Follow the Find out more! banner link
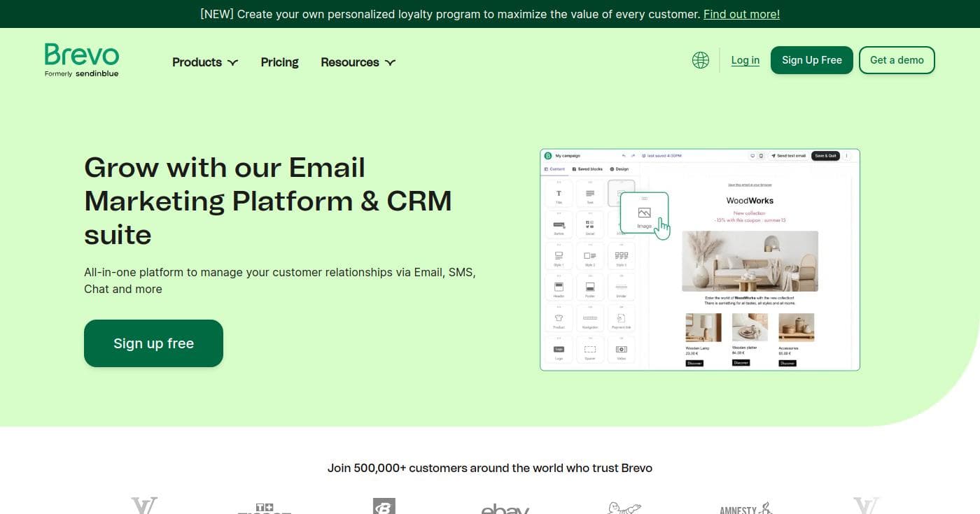 [741, 14]
